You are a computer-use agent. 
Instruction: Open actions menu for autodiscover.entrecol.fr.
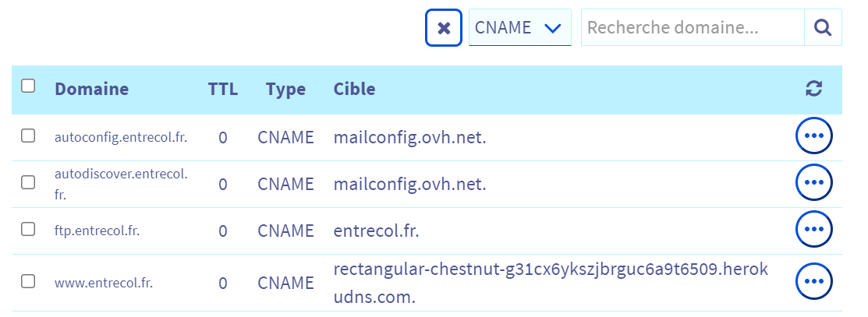[813, 183]
